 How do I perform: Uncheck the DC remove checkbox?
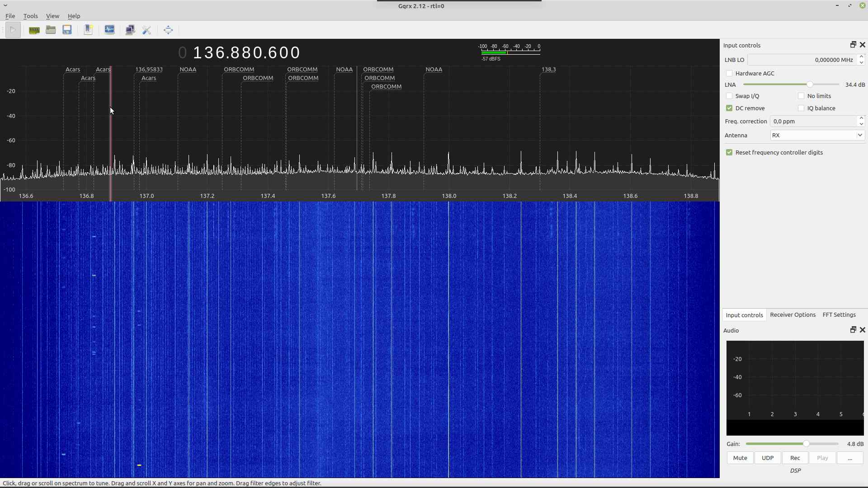(x=729, y=108)
